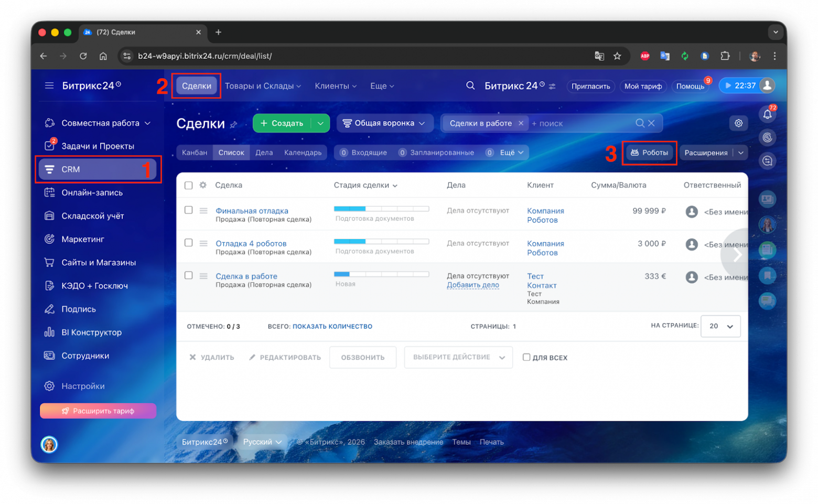Pin the Сделки page with the pin icon
818x504 pixels.
234,124
